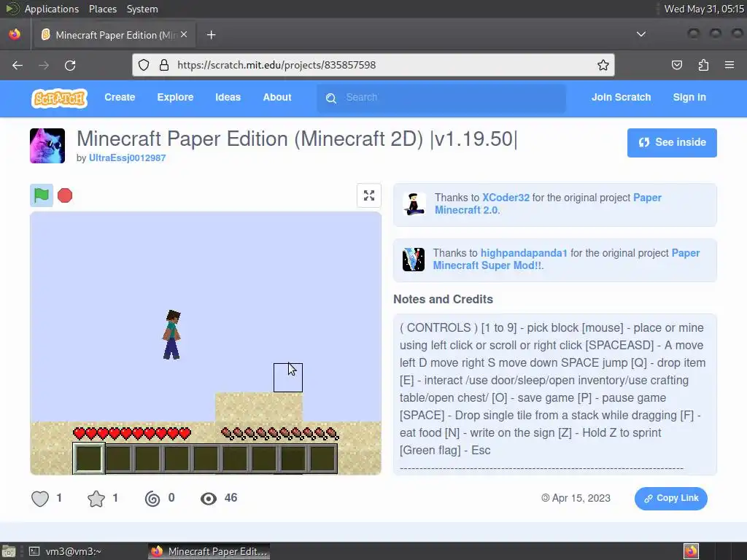Open XCoder32 profile link

[x=506, y=198]
